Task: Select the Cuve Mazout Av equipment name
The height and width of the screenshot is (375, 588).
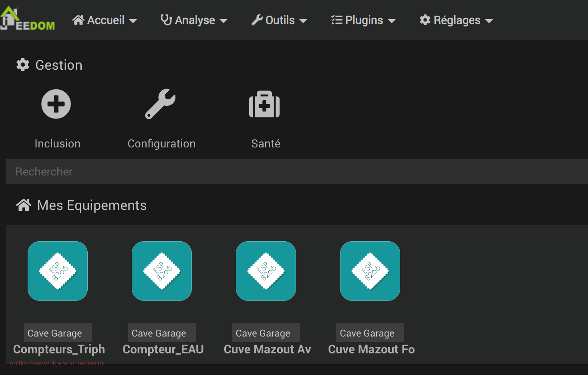Action: pyautogui.click(x=267, y=349)
